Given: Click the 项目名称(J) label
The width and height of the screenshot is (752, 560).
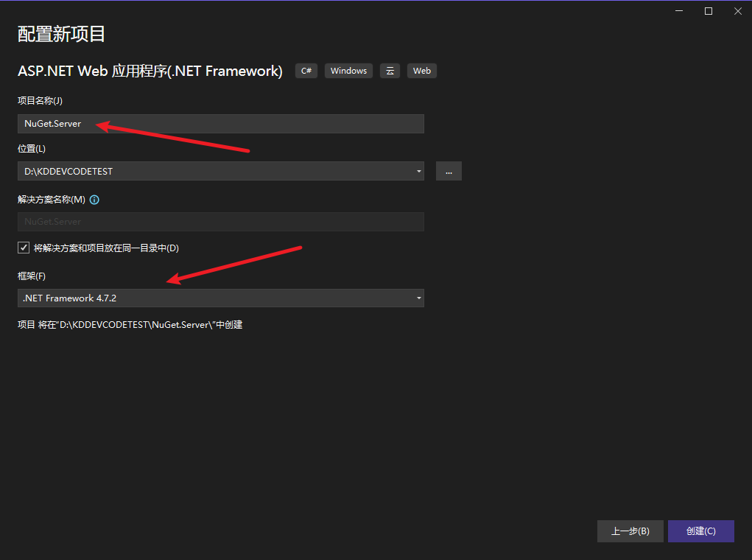Looking at the screenshot, I should 41,101.
